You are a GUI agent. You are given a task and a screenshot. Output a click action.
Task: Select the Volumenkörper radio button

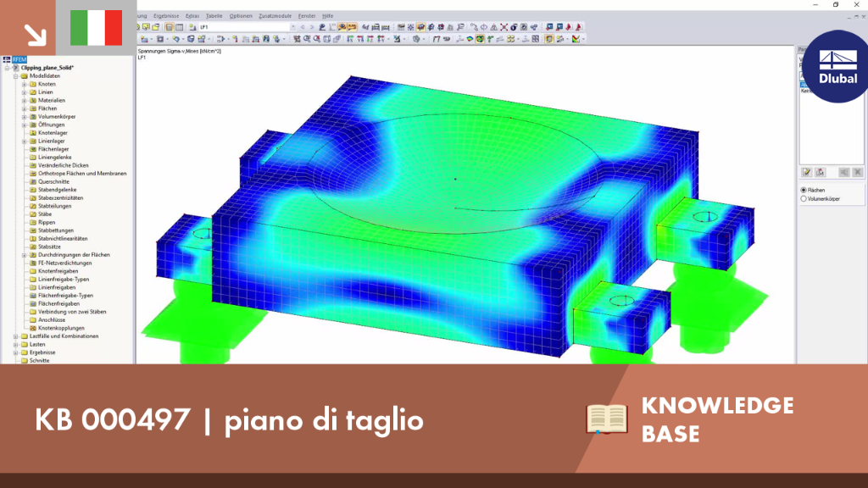804,198
